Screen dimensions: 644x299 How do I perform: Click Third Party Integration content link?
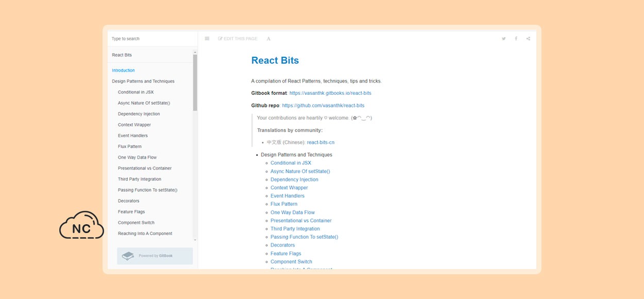tap(295, 229)
